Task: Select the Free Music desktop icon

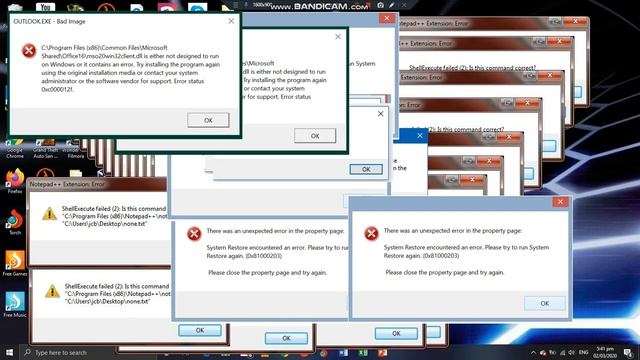Action: (x=15, y=304)
